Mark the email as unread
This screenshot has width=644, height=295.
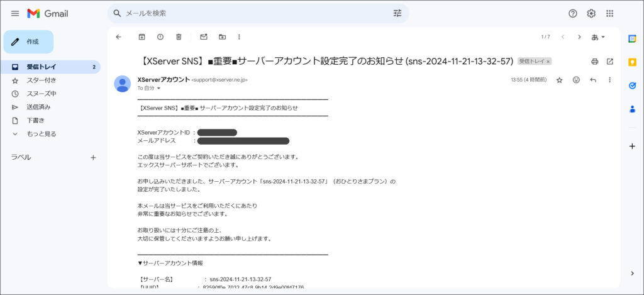click(204, 37)
